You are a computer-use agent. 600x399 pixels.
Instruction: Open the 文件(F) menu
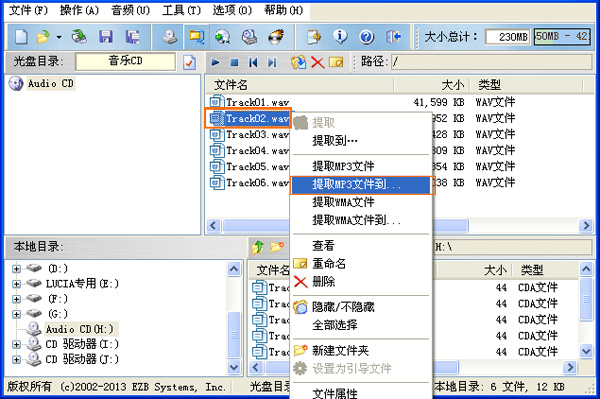[28, 10]
